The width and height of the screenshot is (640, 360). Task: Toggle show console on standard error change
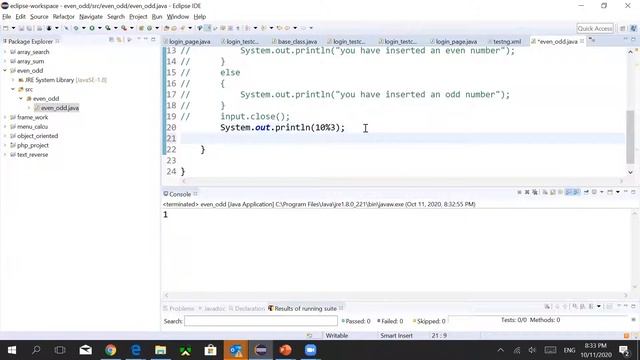(x=576, y=192)
